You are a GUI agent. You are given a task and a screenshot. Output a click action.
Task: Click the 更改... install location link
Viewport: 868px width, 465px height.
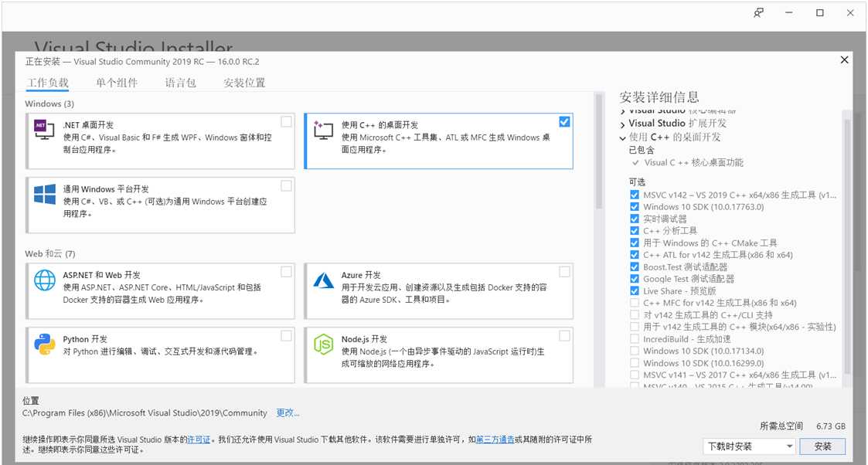click(x=288, y=413)
